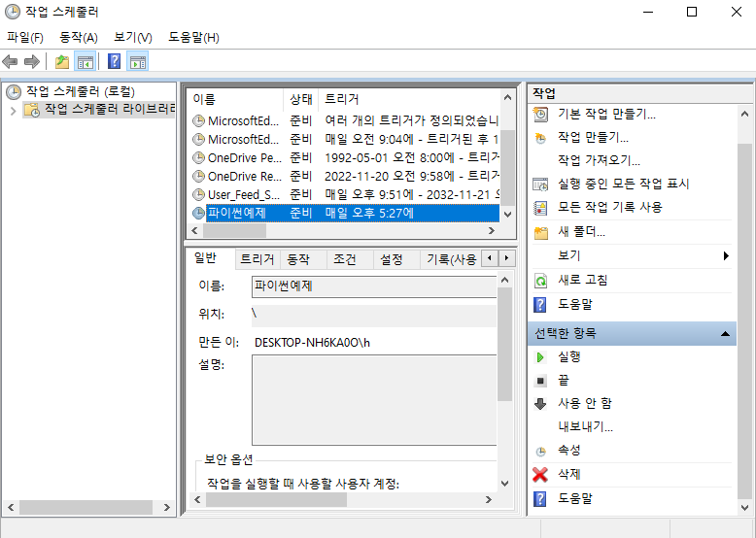Click actions pane scrollbar down arrow
This screenshot has height=538, width=756.
744,508
